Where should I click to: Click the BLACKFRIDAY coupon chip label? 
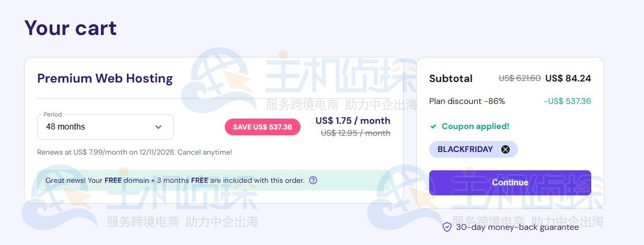[x=465, y=149]
